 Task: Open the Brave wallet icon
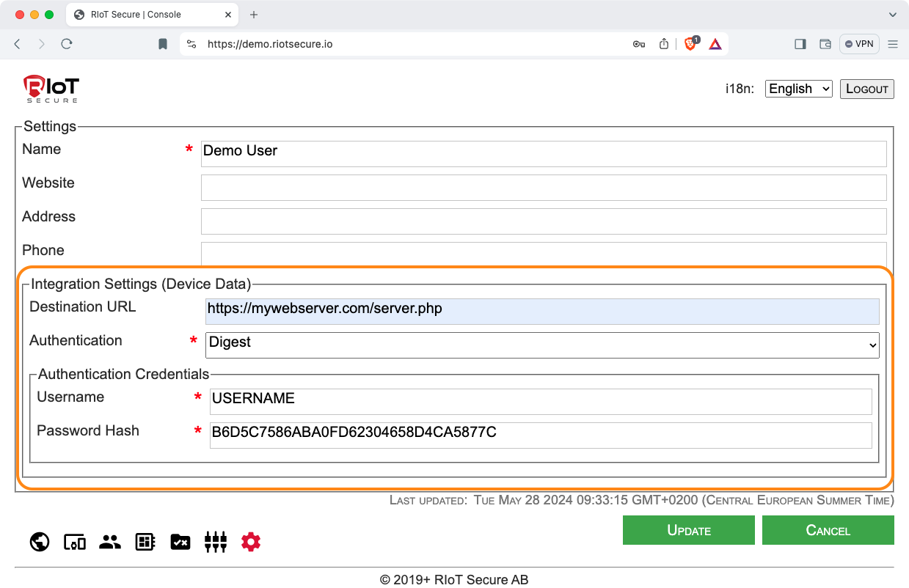tap(825, 44)
